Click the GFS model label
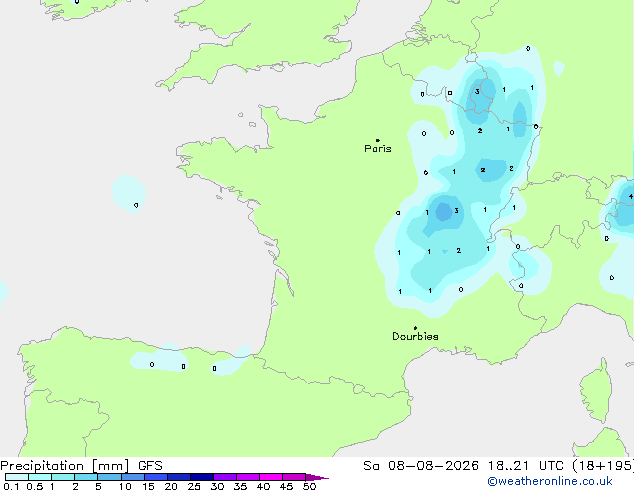This screenshot has height=490, width=634. (x=150, y=466)
